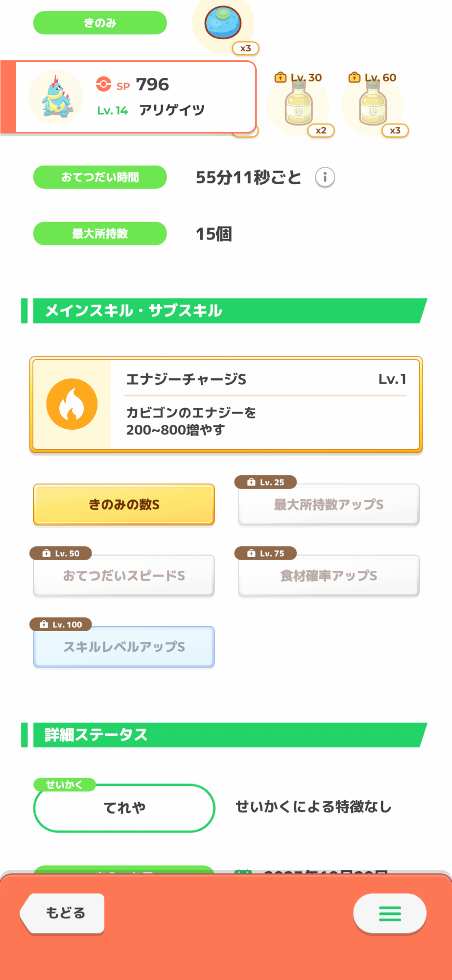Tap the Lv. 60 locked ingredient bottle
Screen dimensions: 452x980
pyautogui.click(x=373, y=104)
